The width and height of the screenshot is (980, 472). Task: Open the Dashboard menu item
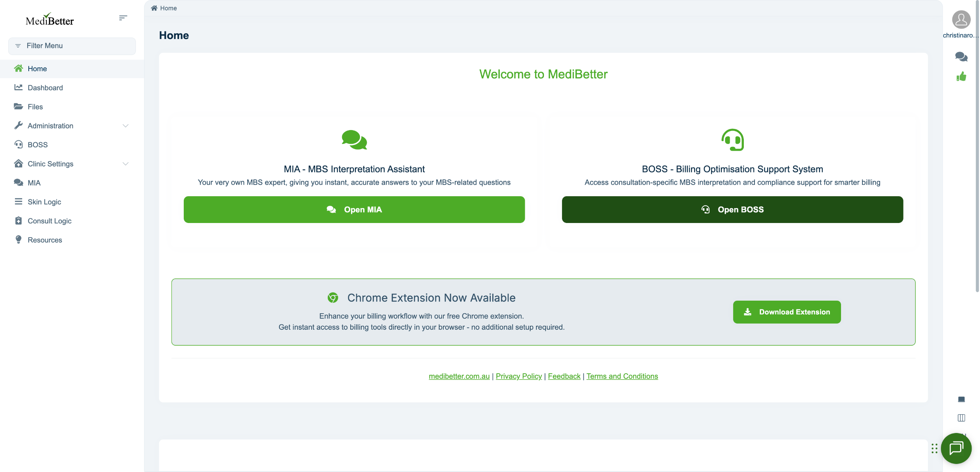coord(45,88)
